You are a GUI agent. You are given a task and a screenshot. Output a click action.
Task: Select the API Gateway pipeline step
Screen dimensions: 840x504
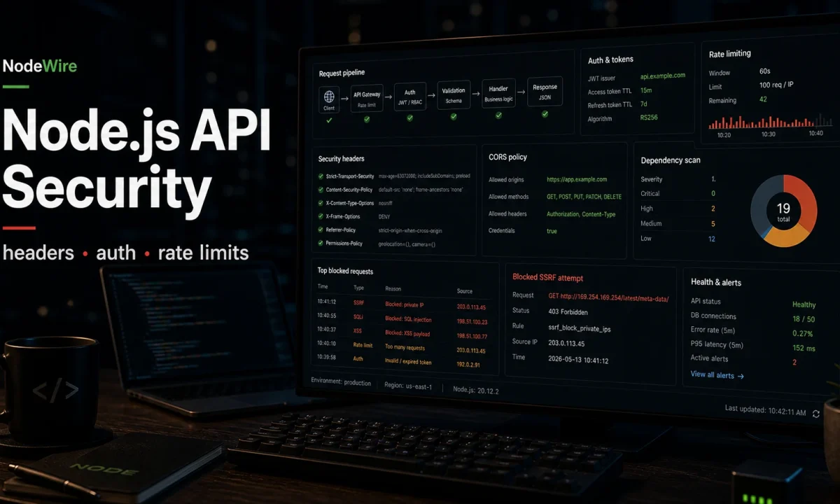coord(367,99)
